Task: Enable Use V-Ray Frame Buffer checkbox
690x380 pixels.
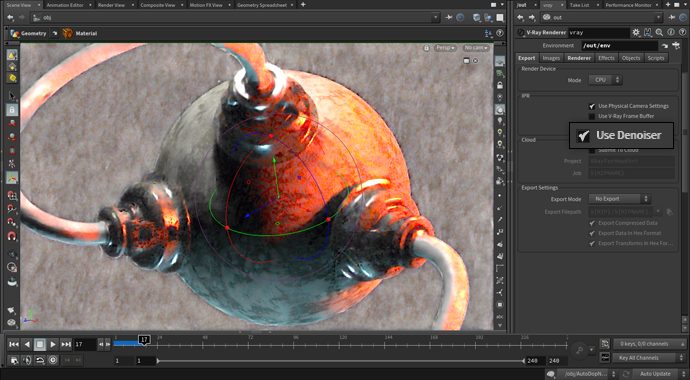Action: (x=592, y=116)
